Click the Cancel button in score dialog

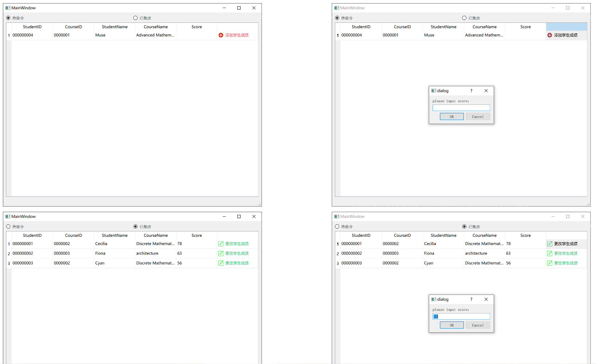478,116
